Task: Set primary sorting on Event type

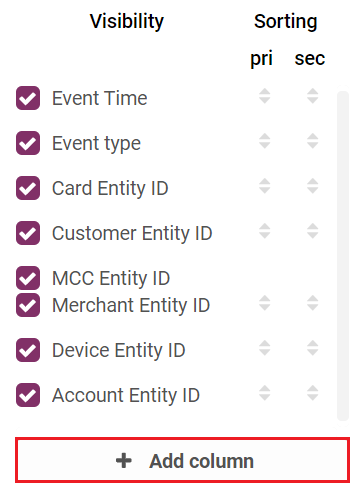Action: [265, 141]
